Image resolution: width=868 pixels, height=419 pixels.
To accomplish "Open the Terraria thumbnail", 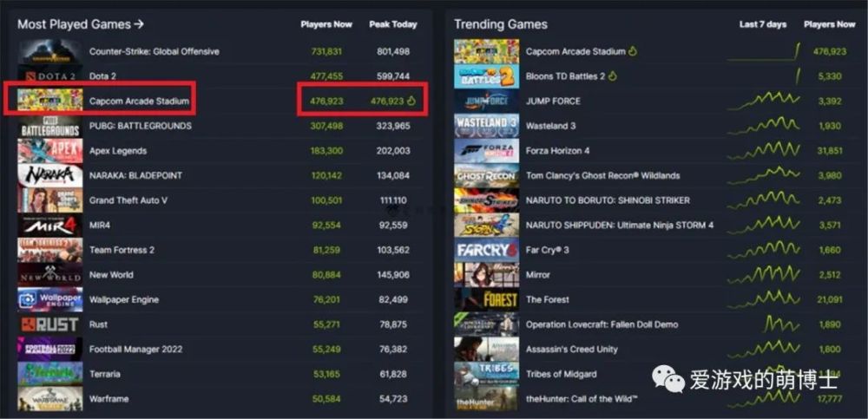I will pos(49,374).
